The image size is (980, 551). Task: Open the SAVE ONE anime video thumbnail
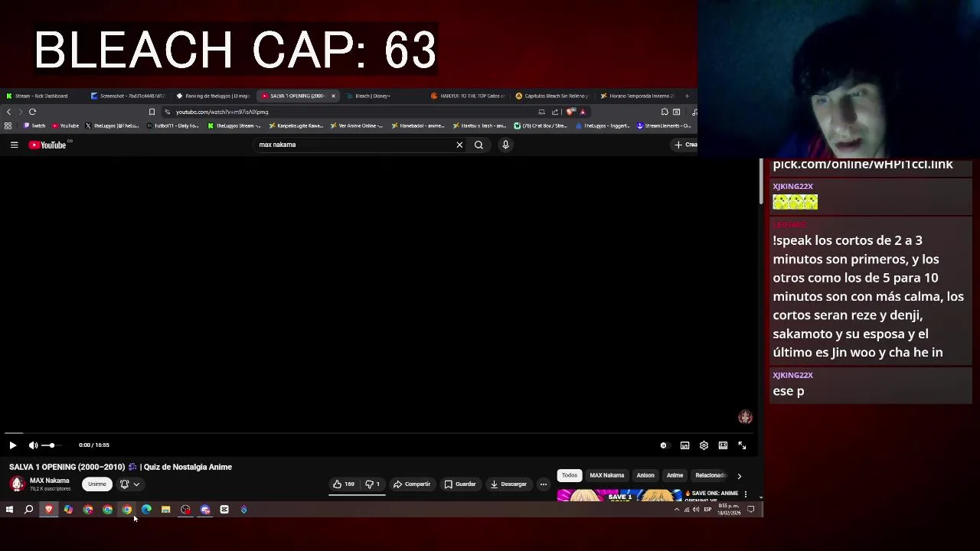click(619, 496)
